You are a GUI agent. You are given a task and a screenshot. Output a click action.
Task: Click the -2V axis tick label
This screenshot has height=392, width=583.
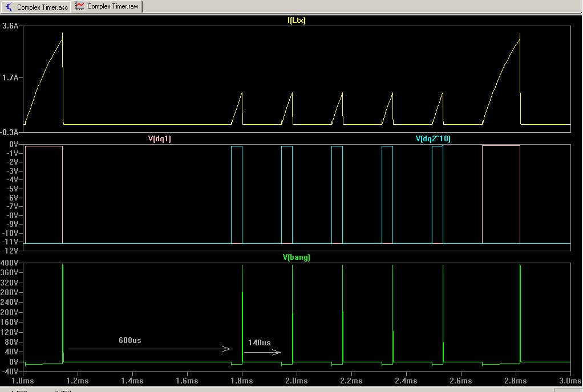click(x=13, y=162)
